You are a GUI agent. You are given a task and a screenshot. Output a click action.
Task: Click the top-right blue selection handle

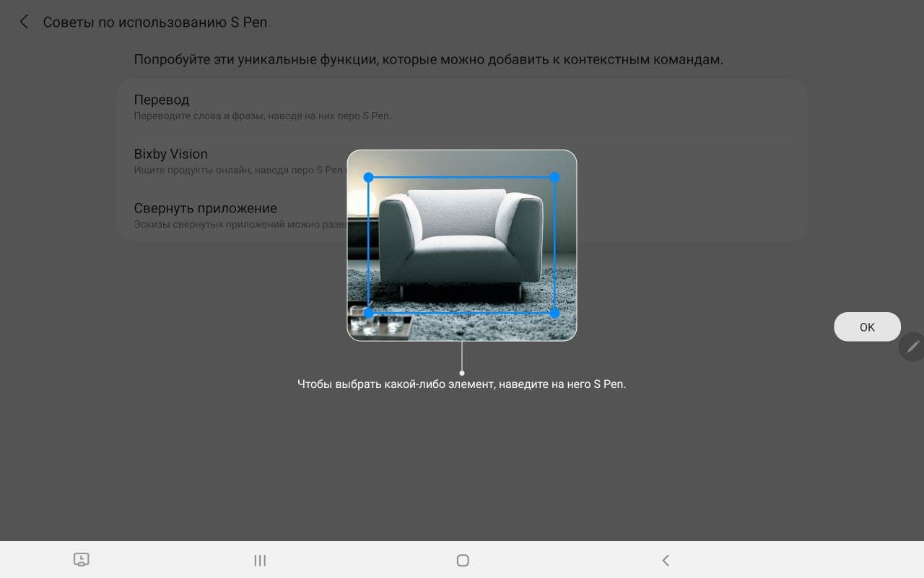pyautogui.click(x=554, y=177)
